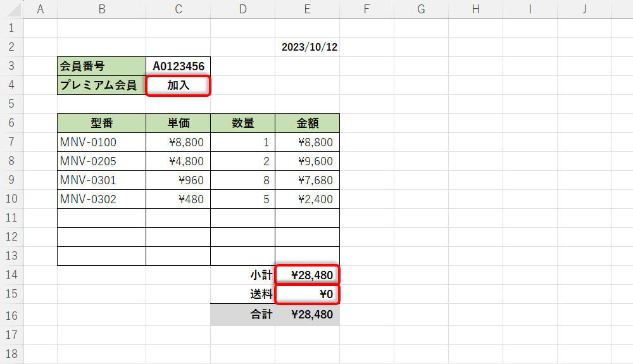Select unit price ¥4,800 cell
The width and height of the screenshot is (633, 364).
point(179,161)
